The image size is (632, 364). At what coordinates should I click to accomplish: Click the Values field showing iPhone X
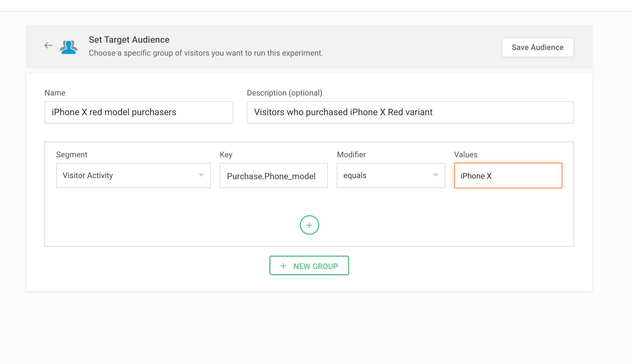pos(508,176)
